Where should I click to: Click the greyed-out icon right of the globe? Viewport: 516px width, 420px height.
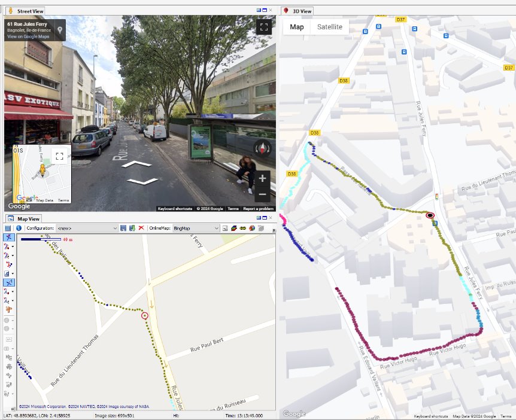pyautogui.click(x=261, y=229)
